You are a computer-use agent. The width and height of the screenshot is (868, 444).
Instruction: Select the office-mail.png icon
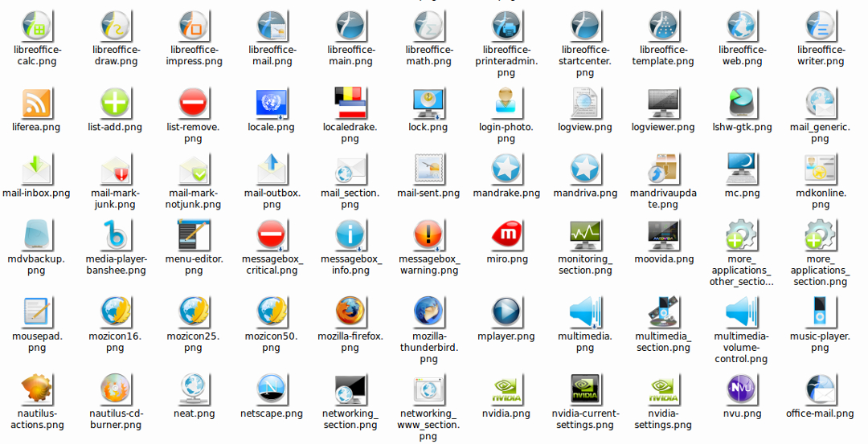coord(820,389)
